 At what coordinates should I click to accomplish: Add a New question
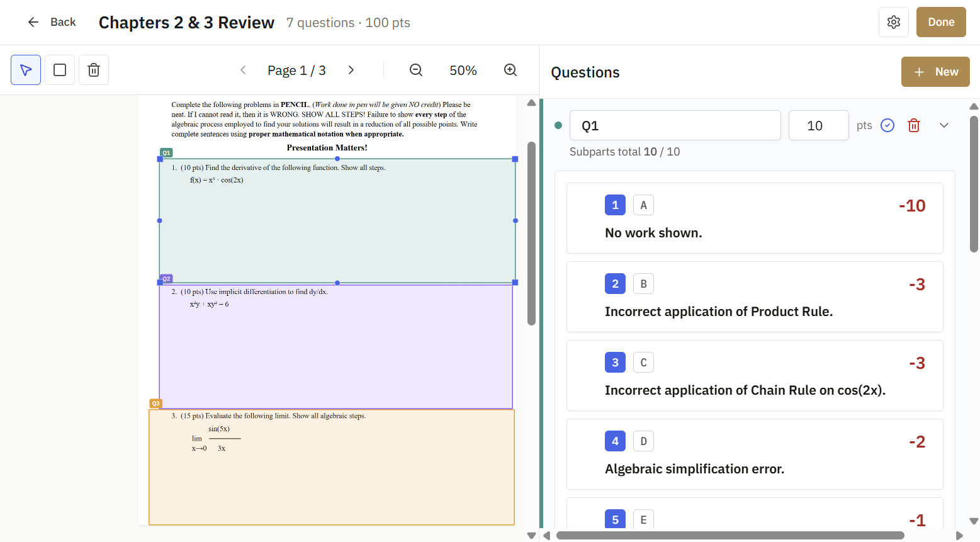point(935,72)
